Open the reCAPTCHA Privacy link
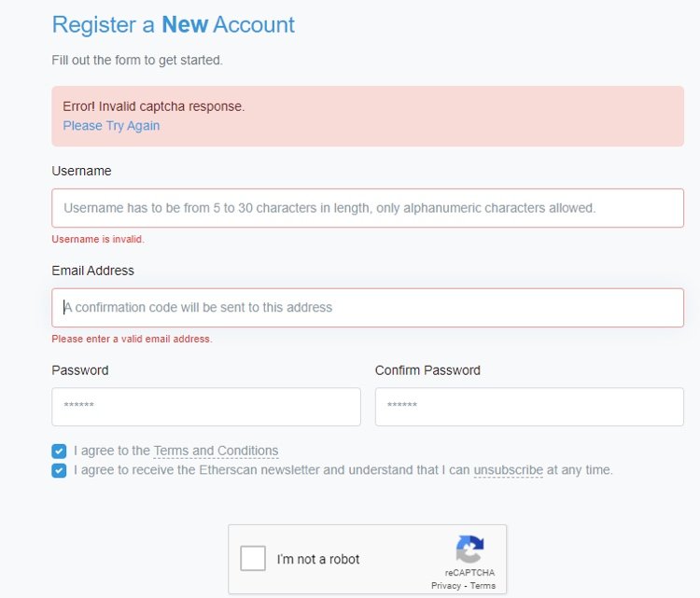The width and height of the screenshot is (700, 598). click(x=445, y=586)
